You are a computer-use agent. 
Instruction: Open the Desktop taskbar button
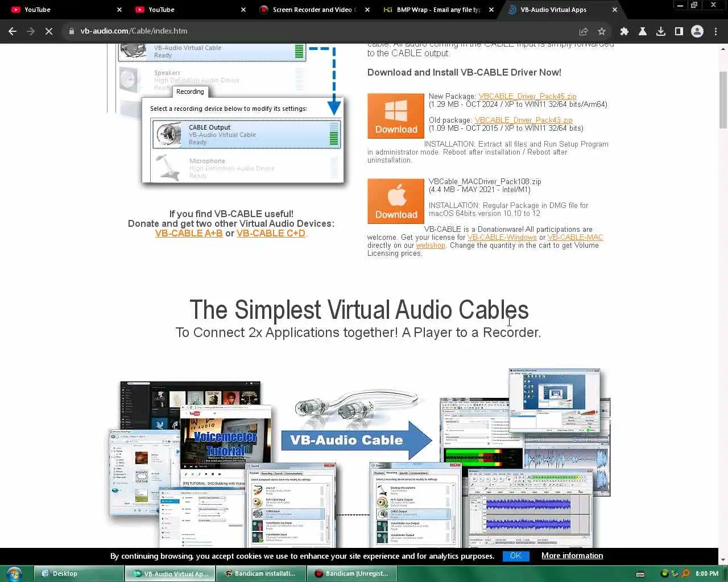78,573
